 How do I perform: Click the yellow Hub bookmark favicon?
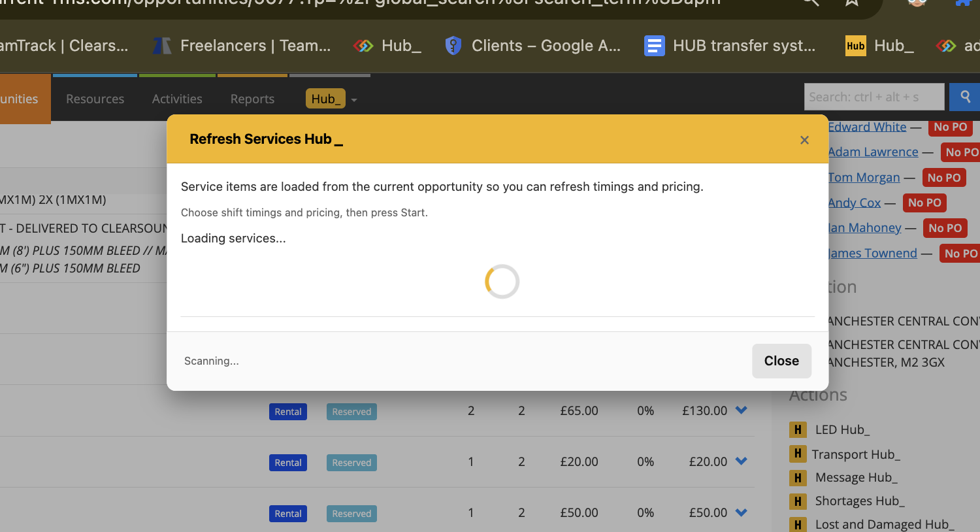click(x=855, y=46)
